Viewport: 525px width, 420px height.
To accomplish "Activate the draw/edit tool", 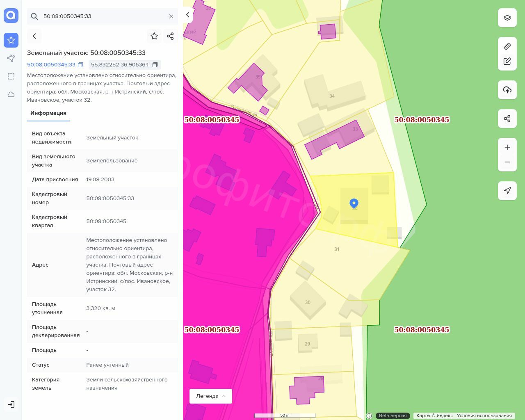I will tap(507, 61).
